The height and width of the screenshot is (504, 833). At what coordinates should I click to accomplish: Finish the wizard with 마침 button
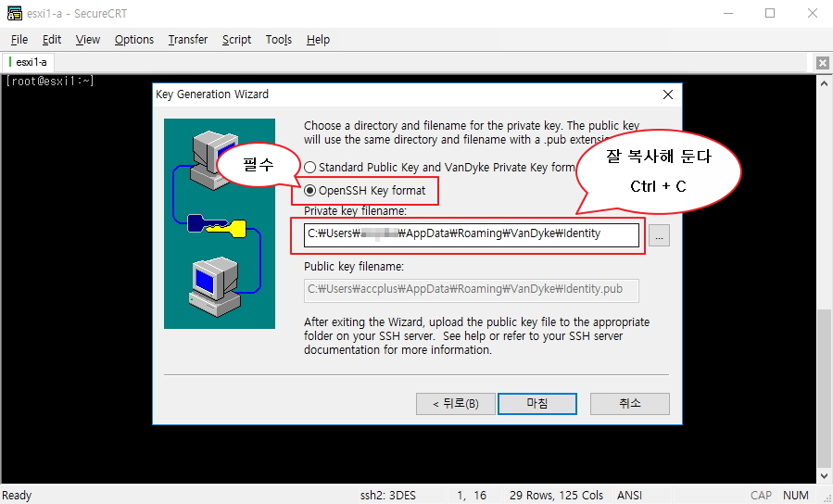(537, 404)
